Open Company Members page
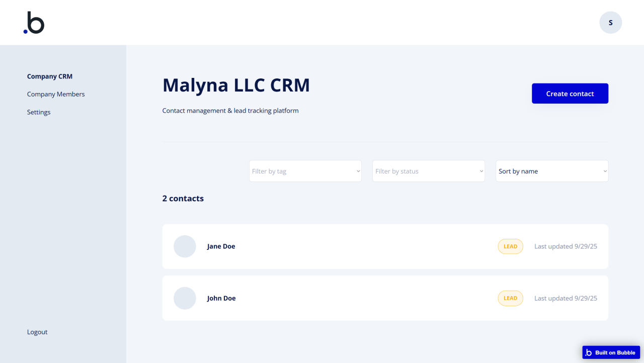Viewport: 644px width, 363px height. pyautogui.click(x=56, y=94)
